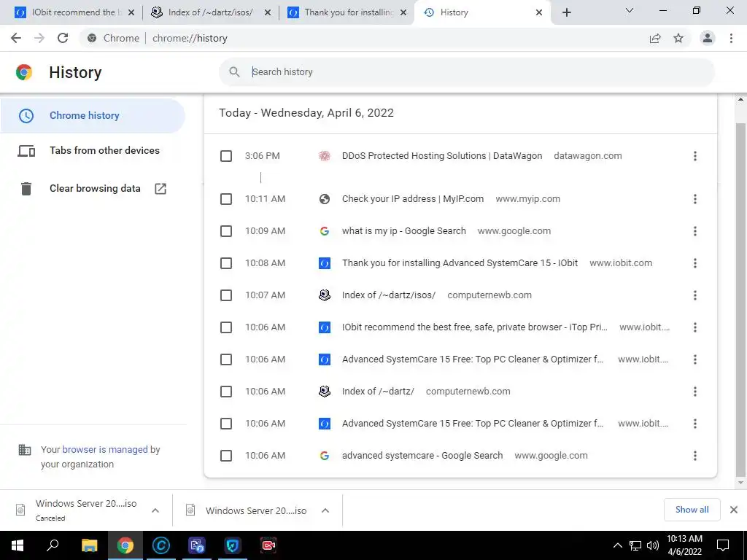Expand options for canceled Windows Server iso download
Viewport: 747px width, 560px height.
(x=155, y=510)
